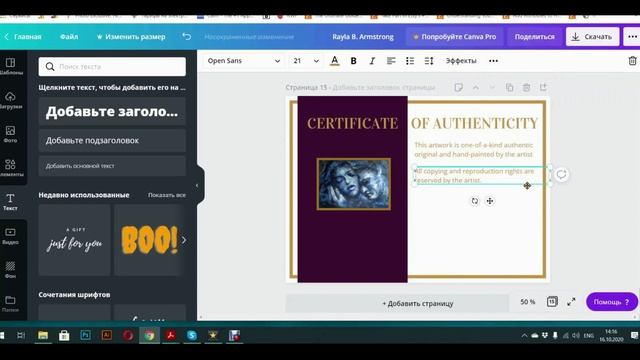Toggle italic formatting
The width and height of the screenshot is (640, 360).
[x=372, y=61]
